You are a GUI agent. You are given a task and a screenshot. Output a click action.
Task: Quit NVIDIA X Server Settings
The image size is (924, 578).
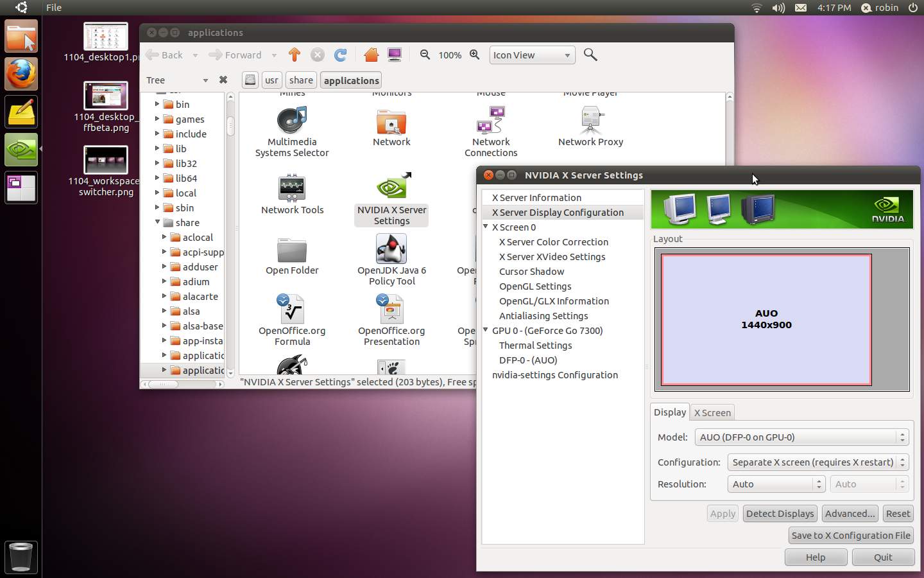(x=883, y=557)
